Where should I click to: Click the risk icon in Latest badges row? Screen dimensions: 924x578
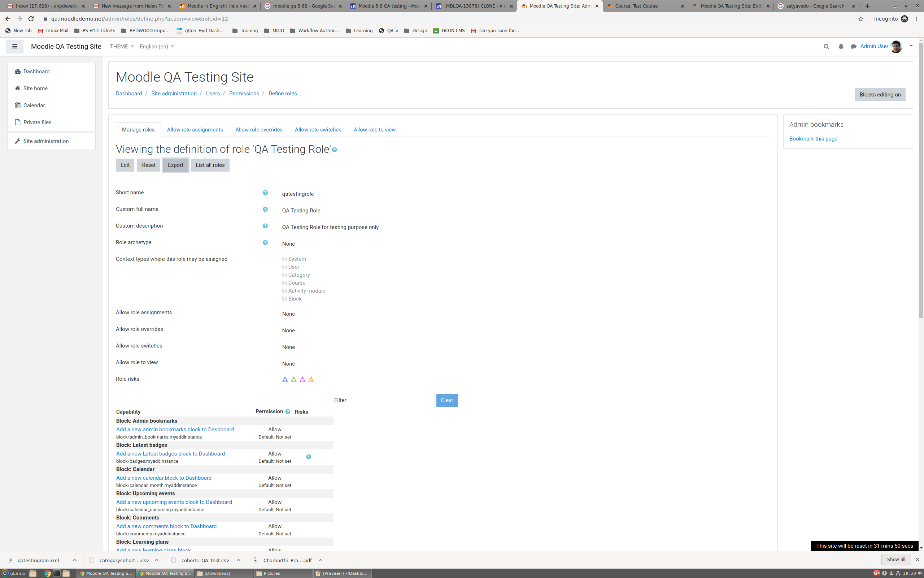click(x=309, y=457)
